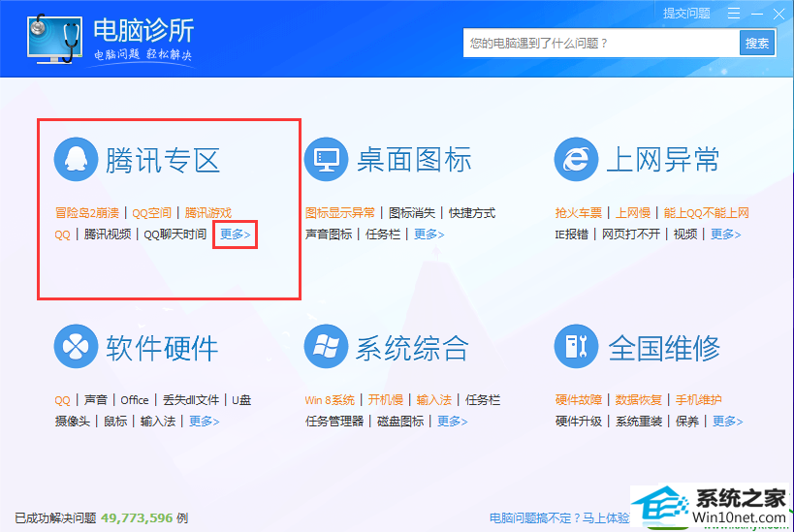This screenshot has width=794, height=532.
Task: Select the 硬件故障 link
Action: (578, 400)
